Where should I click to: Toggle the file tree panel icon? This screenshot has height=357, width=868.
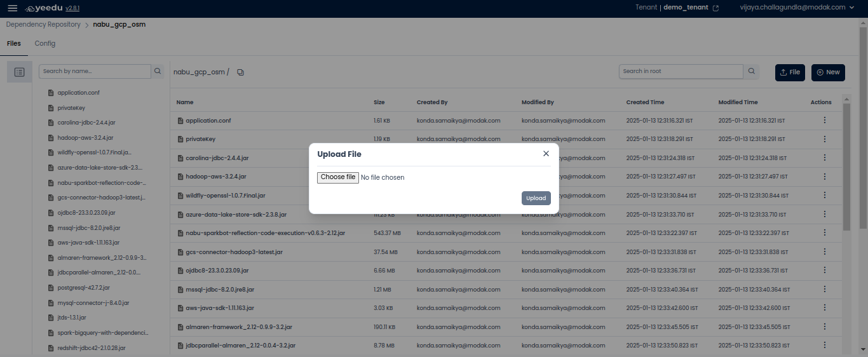coord(19,72)
